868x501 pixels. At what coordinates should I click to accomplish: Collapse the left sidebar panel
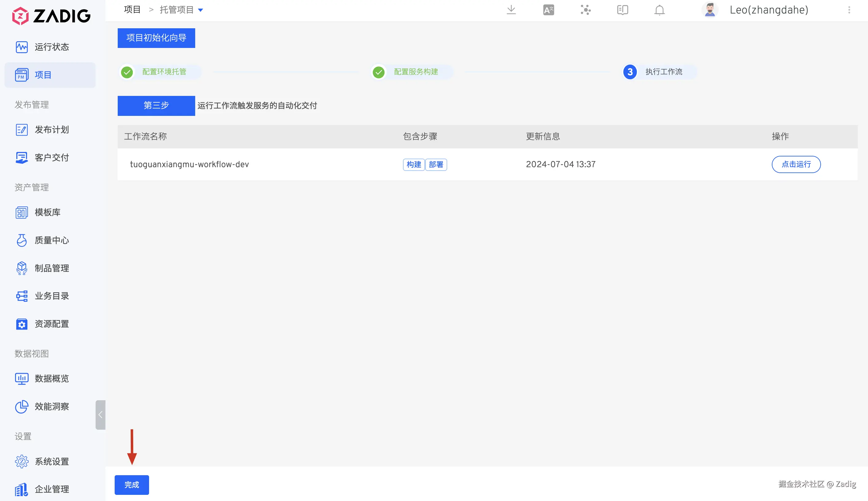101,415
